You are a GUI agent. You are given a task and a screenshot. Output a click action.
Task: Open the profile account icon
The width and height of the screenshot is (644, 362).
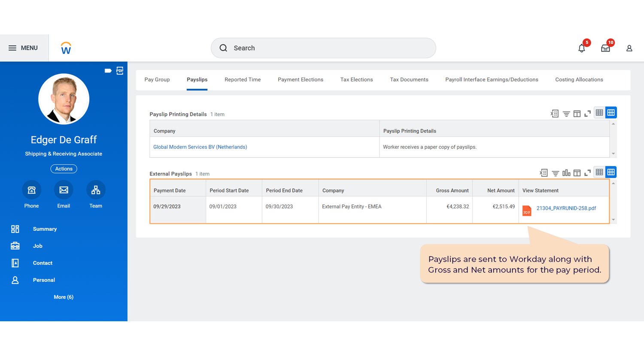tap(629, 48)
